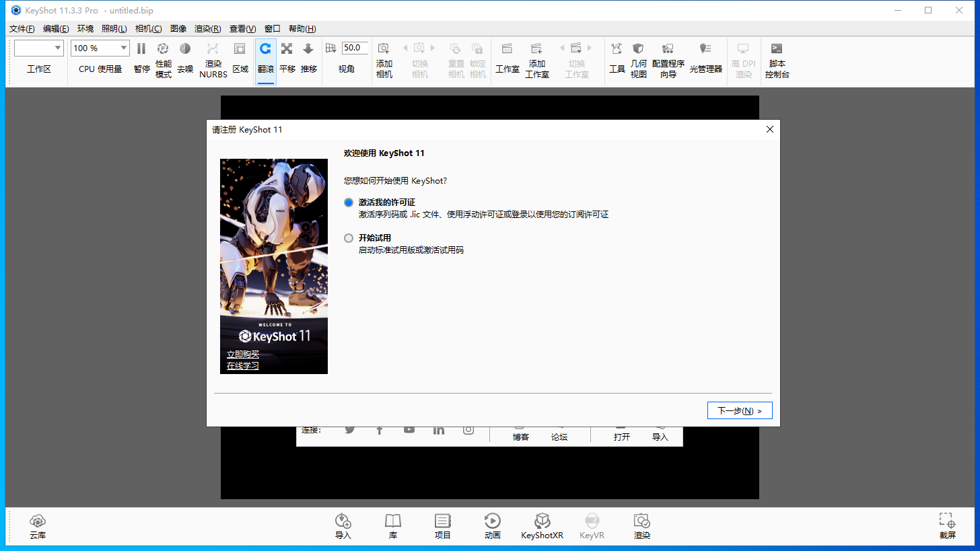
Task: Click the Instagram icon in welcome window
Action: tap(468, 430)
